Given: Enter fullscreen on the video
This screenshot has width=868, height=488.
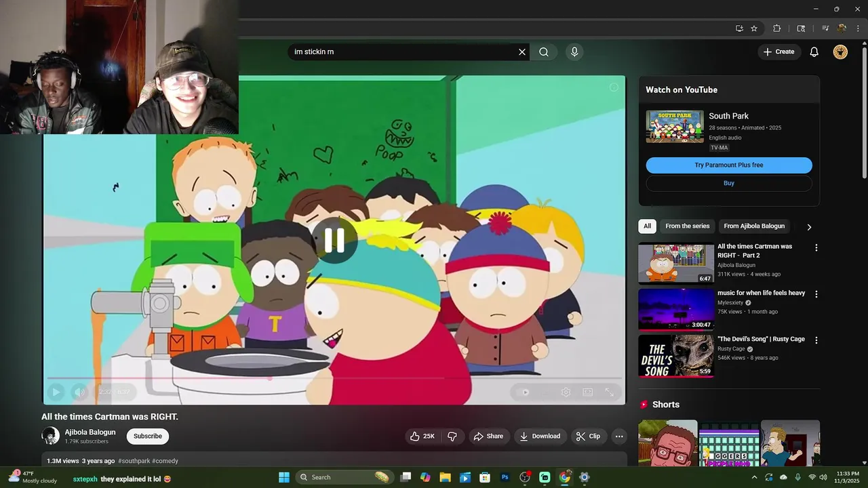Looking at the screenshot, I should pyautogui.click(x=609, y=392).
